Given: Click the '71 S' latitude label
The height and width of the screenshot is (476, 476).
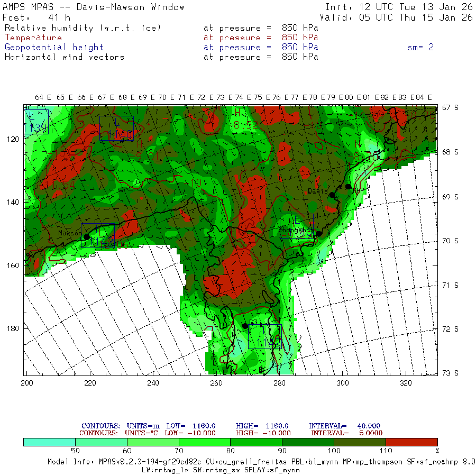Looking at the screenshot, I should tap(450, 286).
